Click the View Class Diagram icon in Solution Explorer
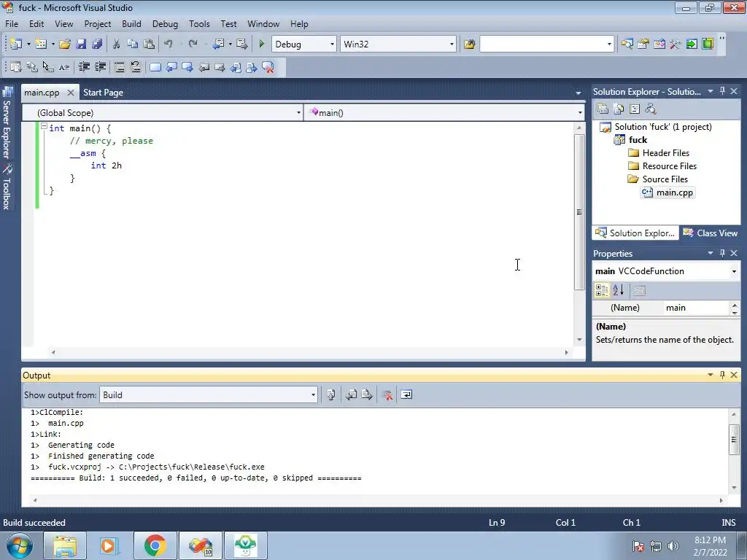Image resolution: width=747 pixels, height=560 pixels. click(x=651, y=109)
